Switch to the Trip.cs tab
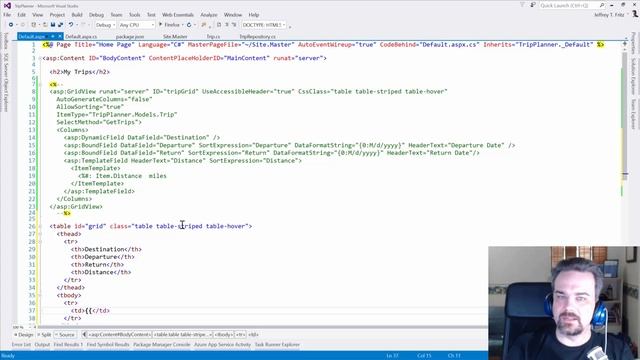The height and width of the screenshot is (360, 640). point(213,36)
